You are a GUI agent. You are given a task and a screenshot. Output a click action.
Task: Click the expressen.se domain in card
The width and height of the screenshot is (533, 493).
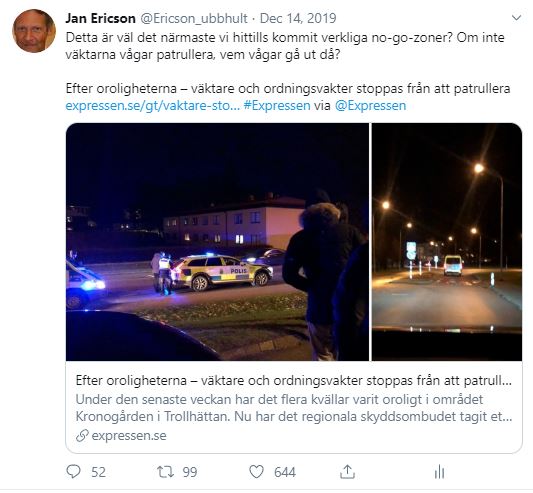pos(129,436)
